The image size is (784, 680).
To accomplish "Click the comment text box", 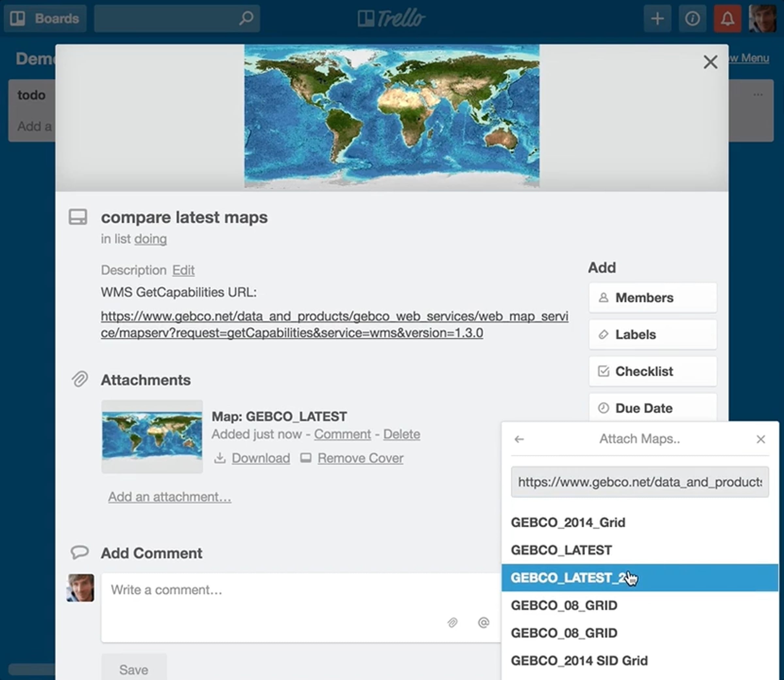I will coord(301,608).
